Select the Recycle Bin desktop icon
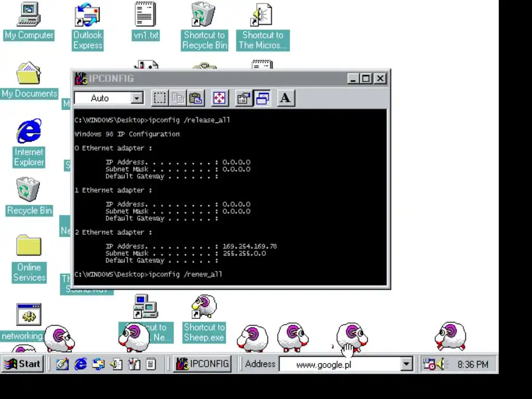This screenshot has height=399, width=532. point(29,196)
